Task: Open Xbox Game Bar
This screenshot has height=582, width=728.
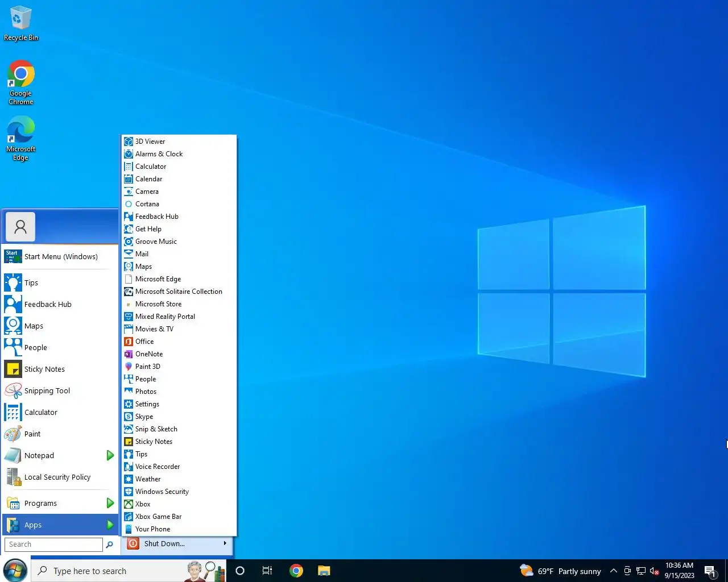Action: pyautogui.click(x=179, y=517)
